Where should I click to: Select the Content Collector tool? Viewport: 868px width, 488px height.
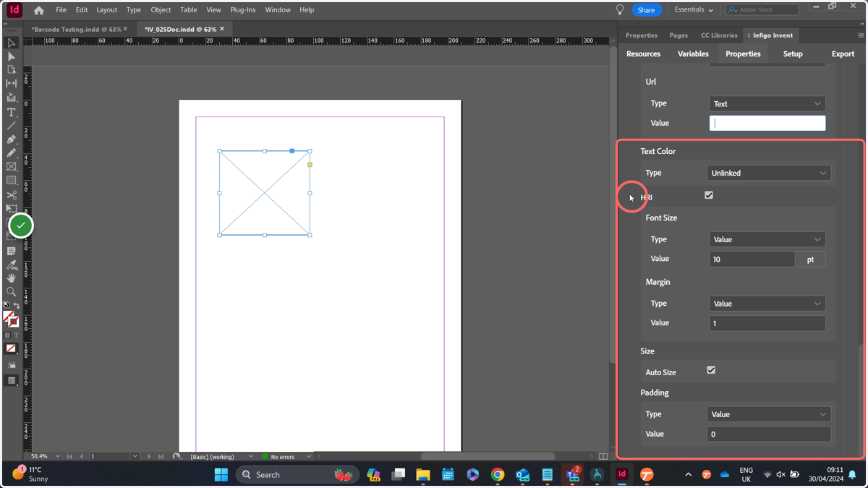12,98
